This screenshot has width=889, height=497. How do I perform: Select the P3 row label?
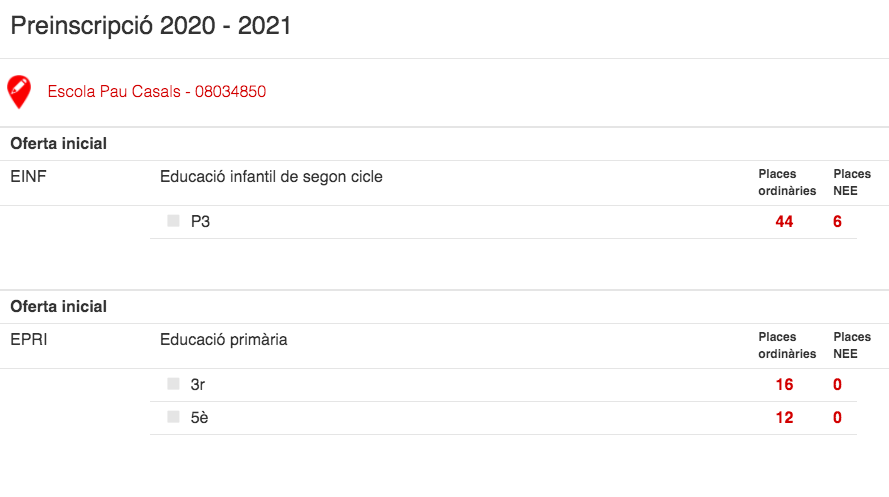click(200, 221)
